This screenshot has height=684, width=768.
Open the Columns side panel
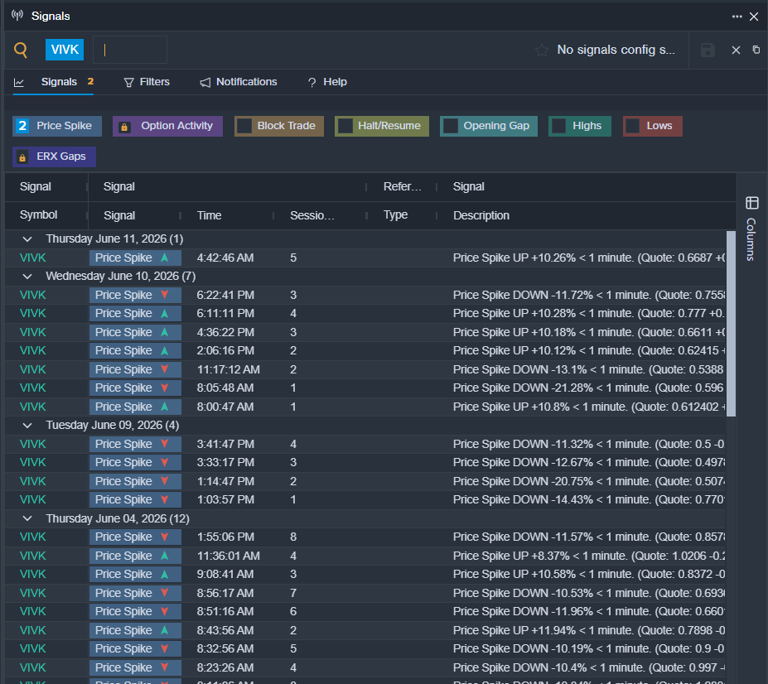tap(752, 229)
